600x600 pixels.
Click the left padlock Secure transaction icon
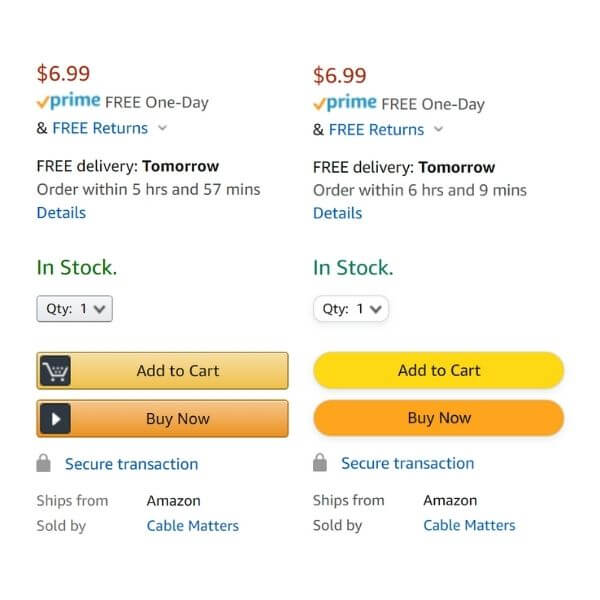click(44, 464)
